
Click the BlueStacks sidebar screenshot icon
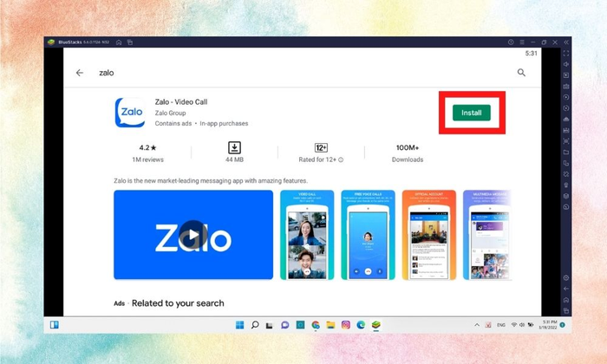click(566, 141)
